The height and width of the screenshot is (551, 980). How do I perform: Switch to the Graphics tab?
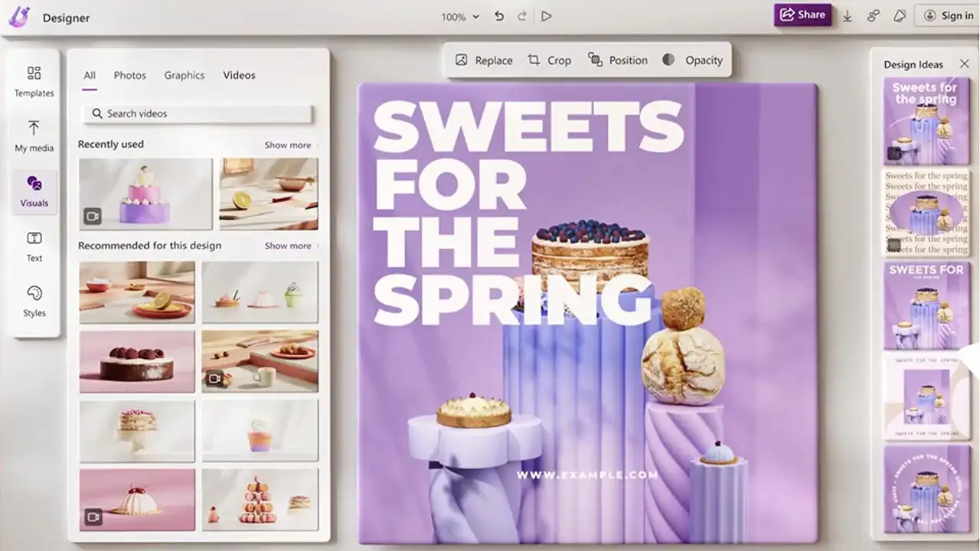(184, 75)
